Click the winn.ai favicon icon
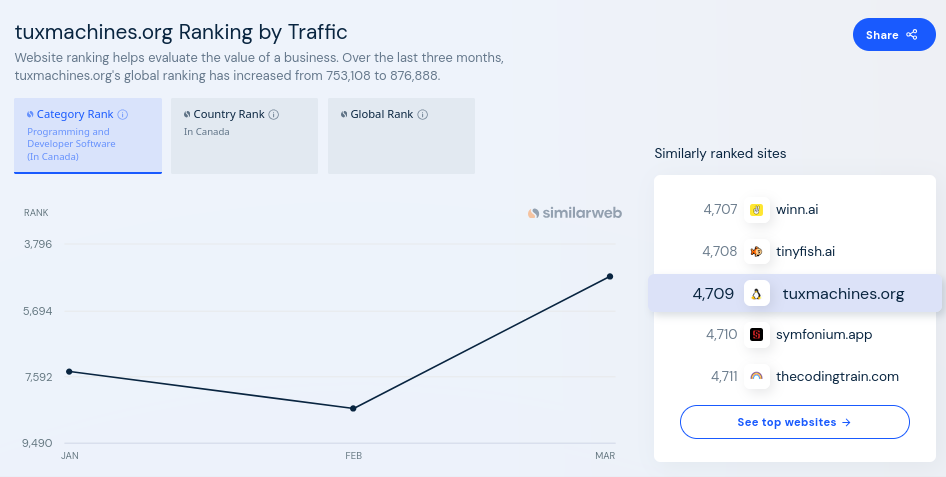Image resolution: width=946 pixels, height=477 pixels. (x=757, y=210)
